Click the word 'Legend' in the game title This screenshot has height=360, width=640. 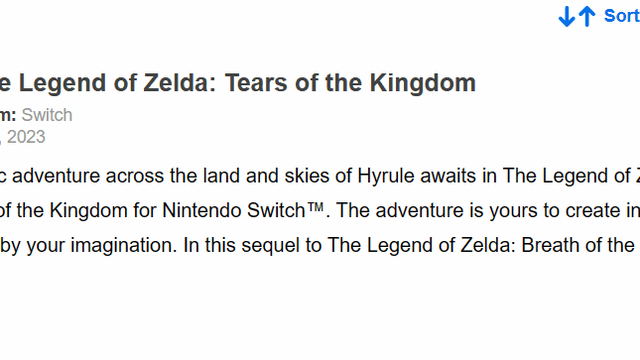click(x=63, y=84)
